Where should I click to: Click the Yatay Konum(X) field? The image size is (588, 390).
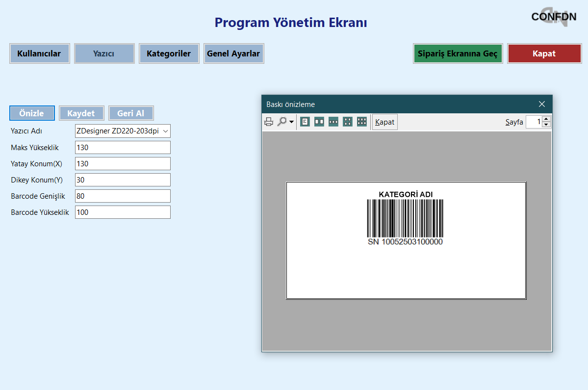123,163
